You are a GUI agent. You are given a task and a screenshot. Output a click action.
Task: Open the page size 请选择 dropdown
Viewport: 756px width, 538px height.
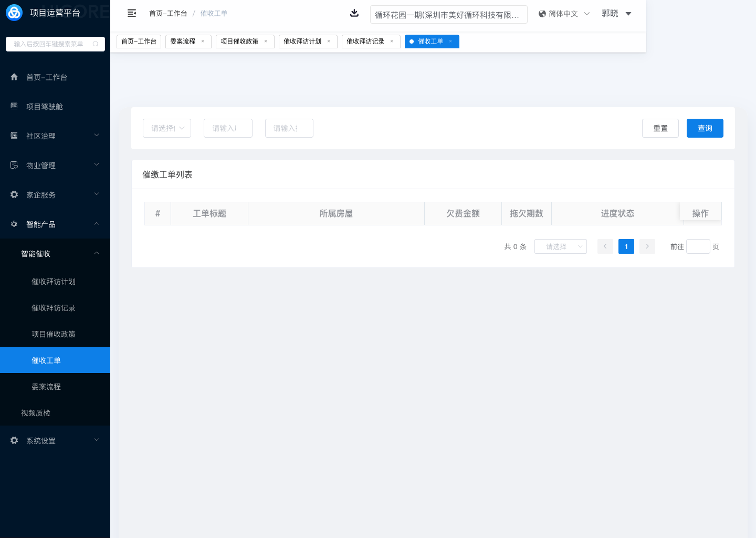560,246
